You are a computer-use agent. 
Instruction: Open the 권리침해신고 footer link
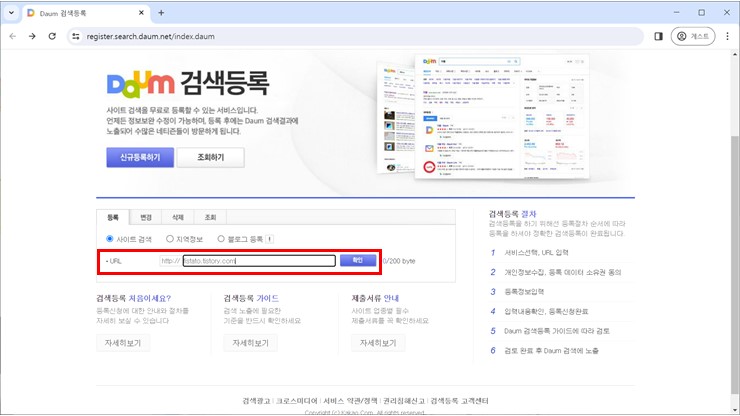pos(404,401)
